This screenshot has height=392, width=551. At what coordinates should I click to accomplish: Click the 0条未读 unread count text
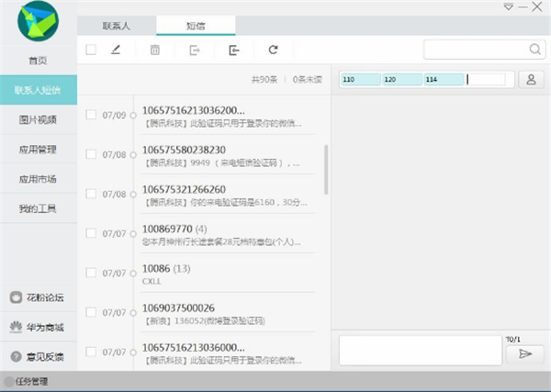point(307,79)
